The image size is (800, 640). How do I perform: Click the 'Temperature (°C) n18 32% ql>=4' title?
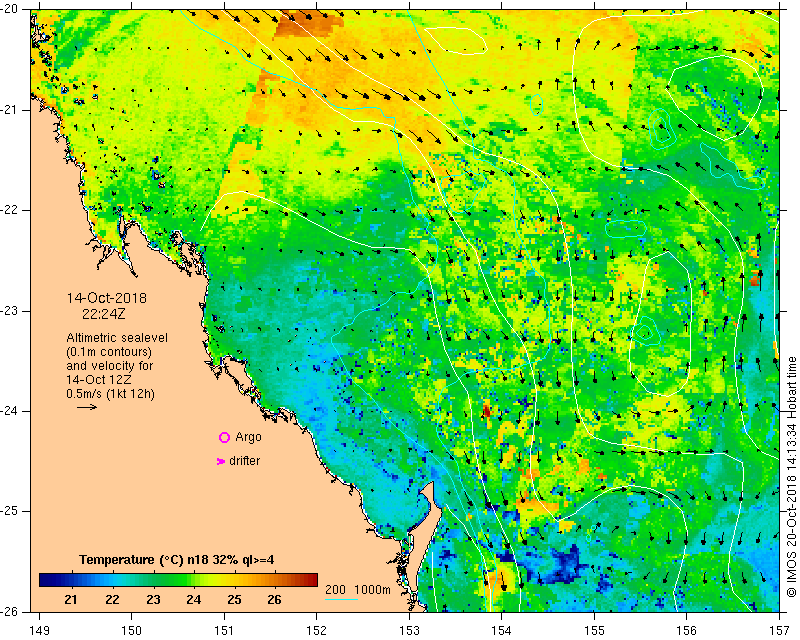pos(177,560)
